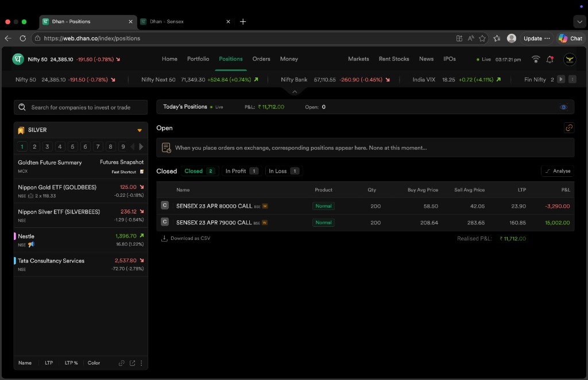Open browser profile avatar

(512, 38)
